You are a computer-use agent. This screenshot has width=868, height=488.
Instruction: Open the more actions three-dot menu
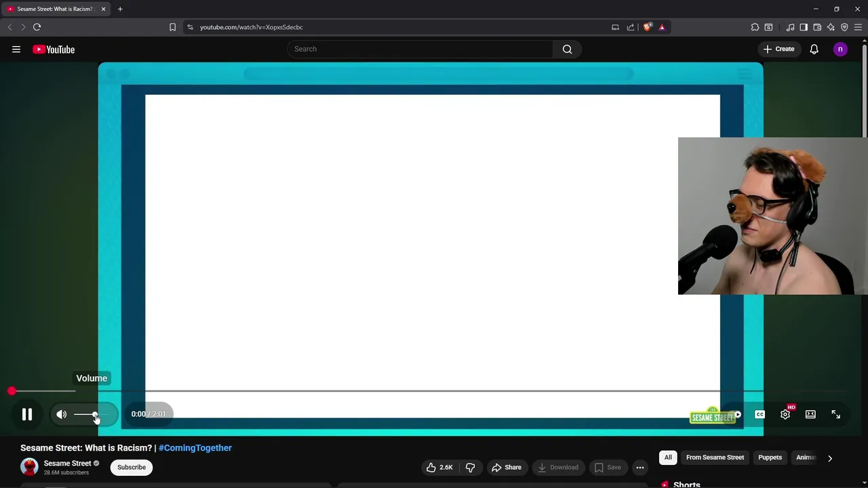point(640,467)
